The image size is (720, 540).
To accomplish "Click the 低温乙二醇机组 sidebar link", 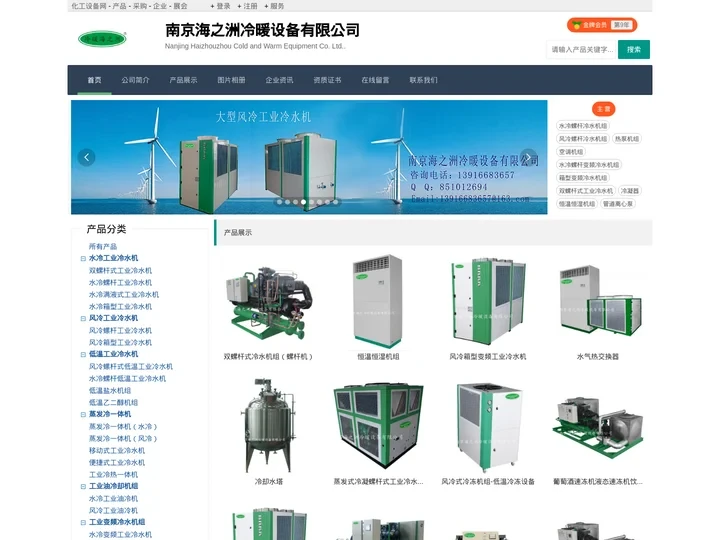I will [113, 402].
